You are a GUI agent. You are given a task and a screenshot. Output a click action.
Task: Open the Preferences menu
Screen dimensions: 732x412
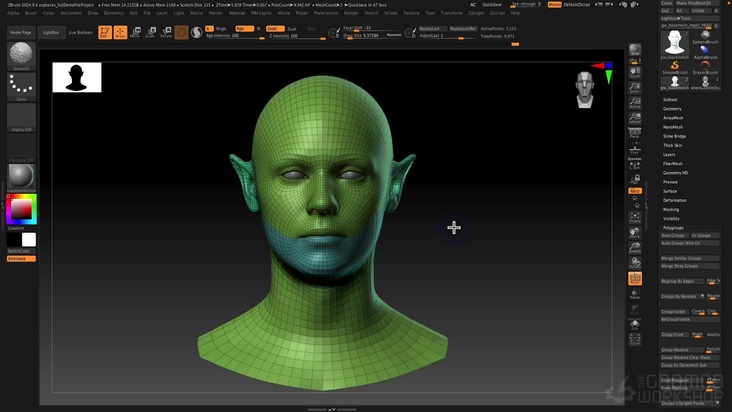coord(326,13)
